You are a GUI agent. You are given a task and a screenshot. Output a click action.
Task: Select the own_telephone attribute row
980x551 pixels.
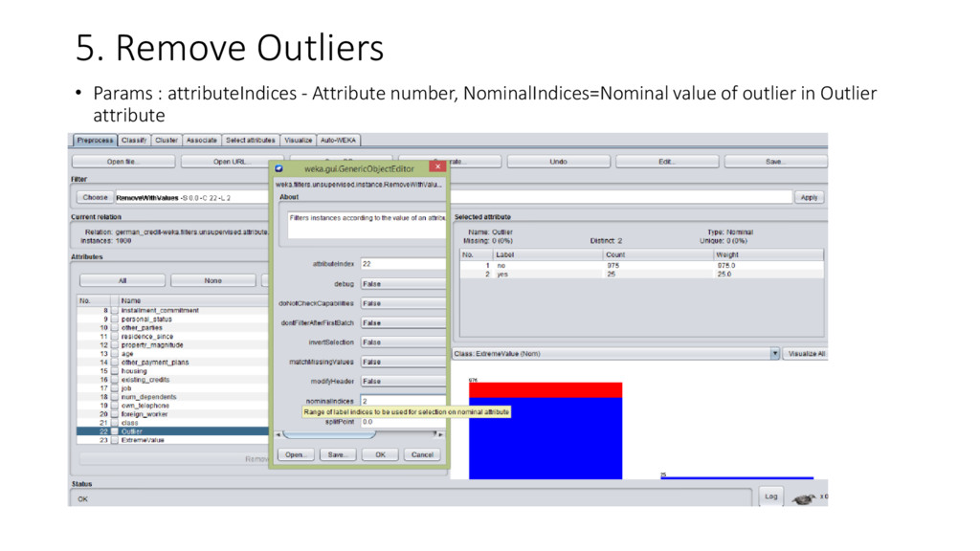173,406
